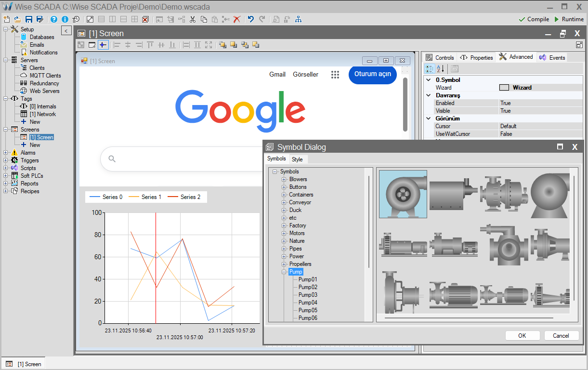Switch to the Style tab
Screen dimensions: 588x370
tap(297, 159)
